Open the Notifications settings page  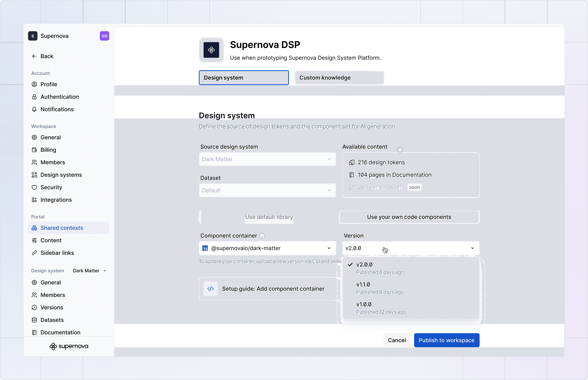[69, 109]
